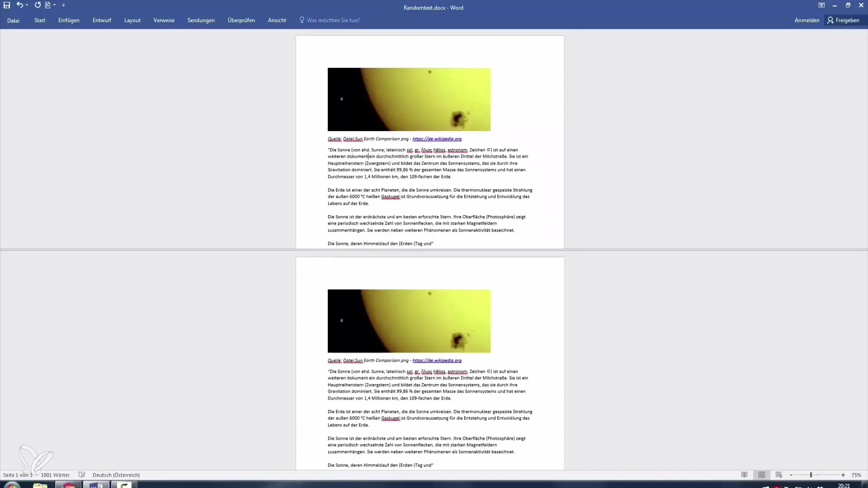Open the Ansicht ribbon tab
The width and height of the screenshot is (868, 488).
click(x=277, y=20)
